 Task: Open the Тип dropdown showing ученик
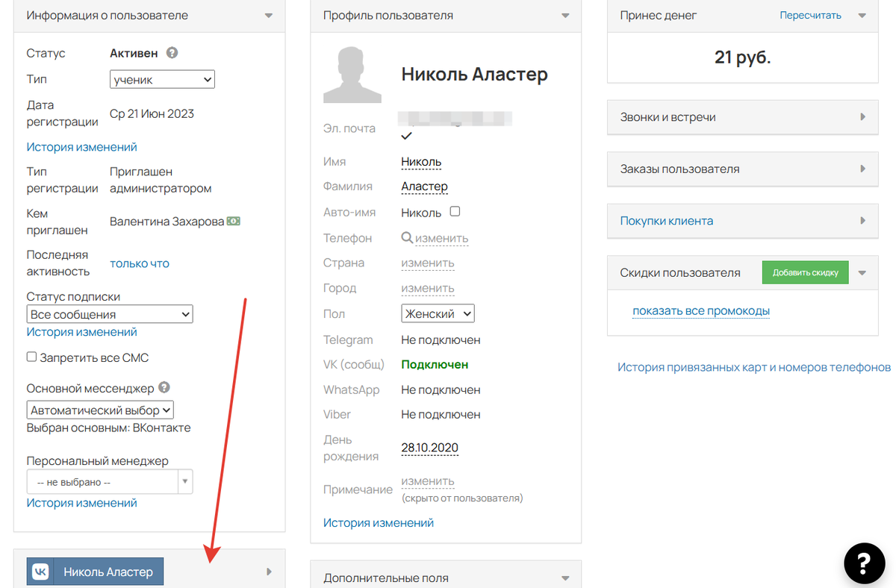[x=162, y=79]
